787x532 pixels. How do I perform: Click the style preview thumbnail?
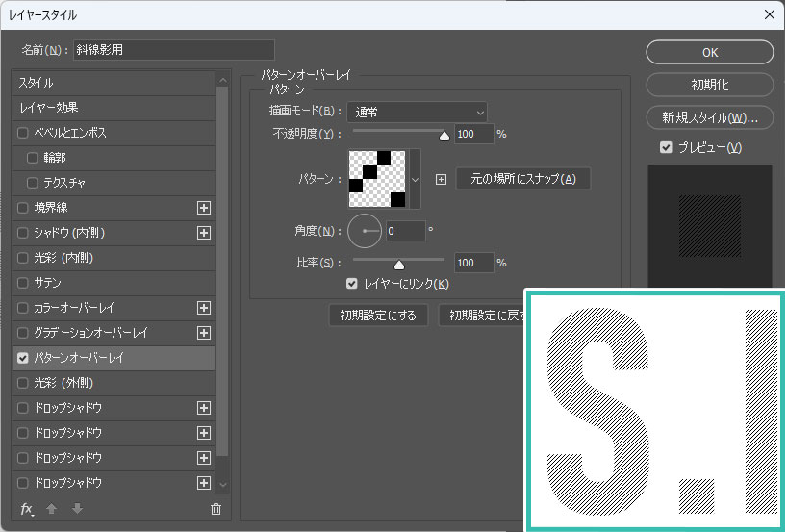710,226
